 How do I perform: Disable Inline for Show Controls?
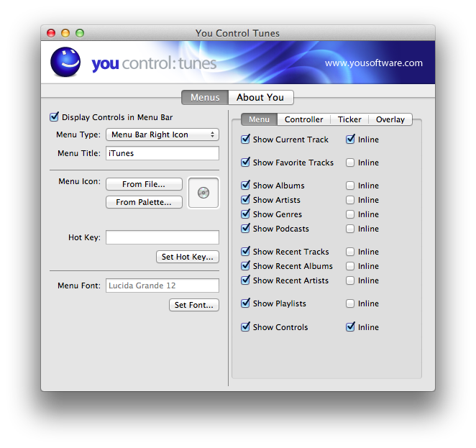(x=350, y=327)
